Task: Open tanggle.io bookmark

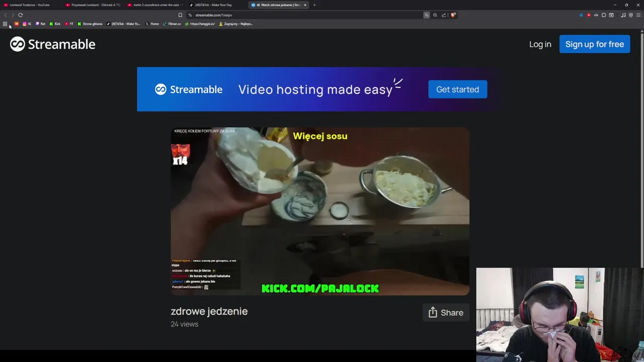Action: coord(200,24)
